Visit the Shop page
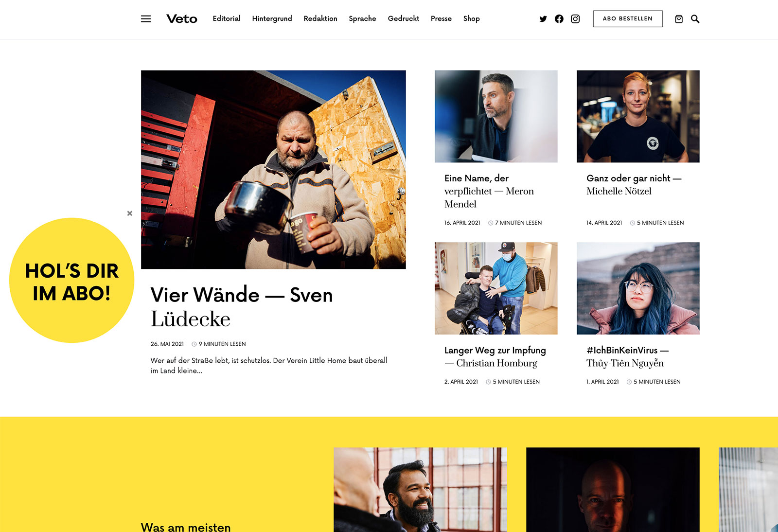Image resolution: width=778 pixels, height=532 pixels. click(x=471, y=18)
